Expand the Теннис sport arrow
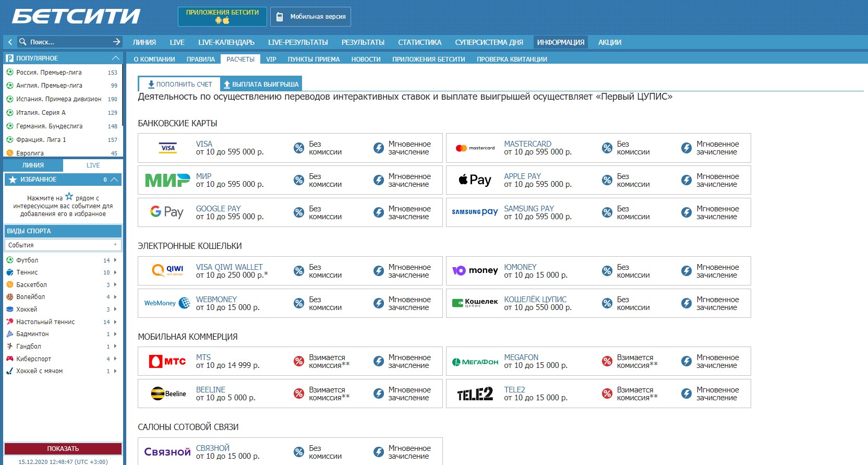 (x=115, y=272)
